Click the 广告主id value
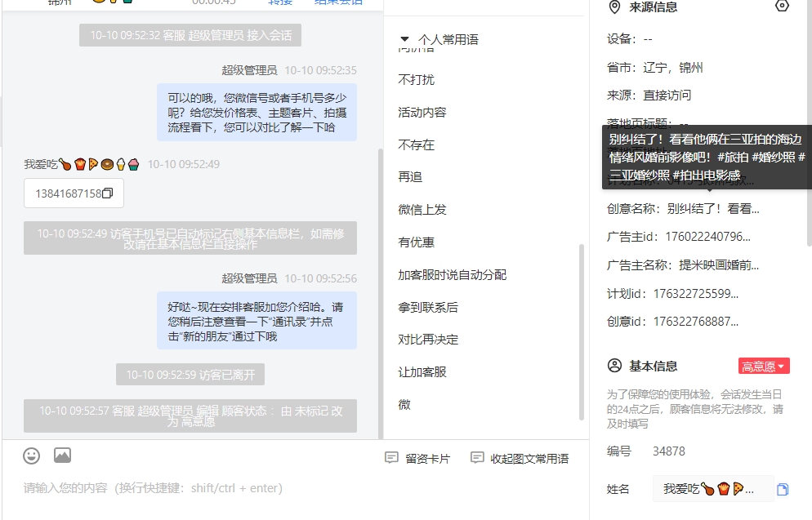Viewport: 812px width, 520px height. (x=707, y=237)
